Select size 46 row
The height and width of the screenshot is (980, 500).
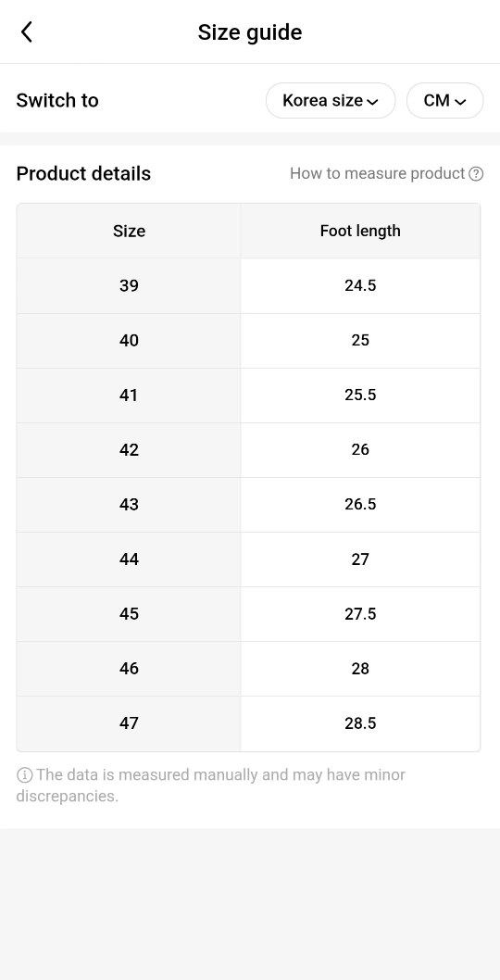tap(248, 669)
